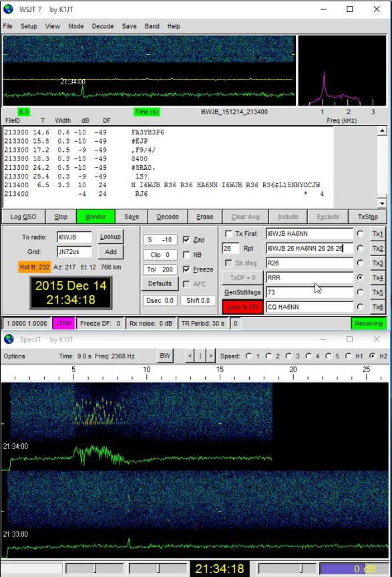Image resolution: width=392 pixels, height=577 pixels.
Task: Click the RRR message field
Action: pos(309,278)
